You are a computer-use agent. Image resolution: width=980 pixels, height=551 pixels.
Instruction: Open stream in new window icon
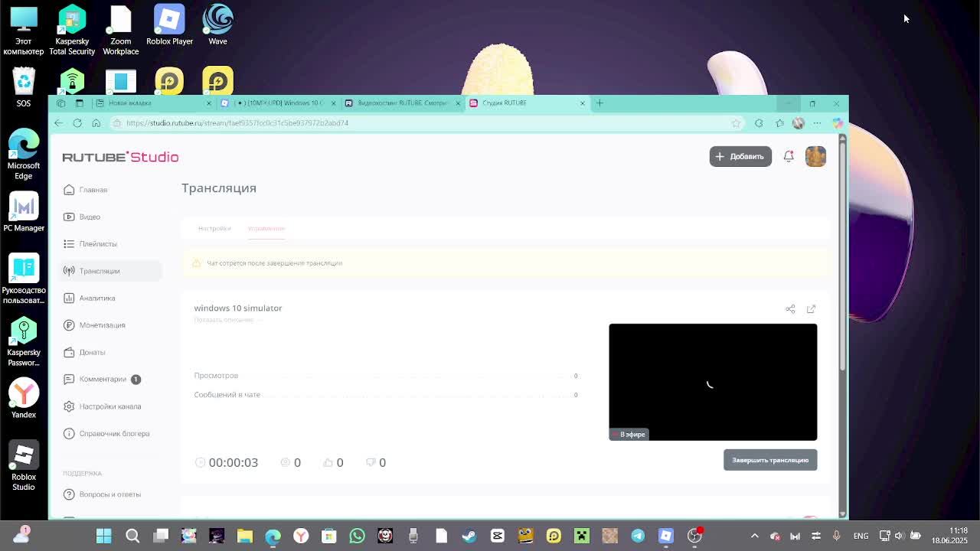(x=811, y=309)
